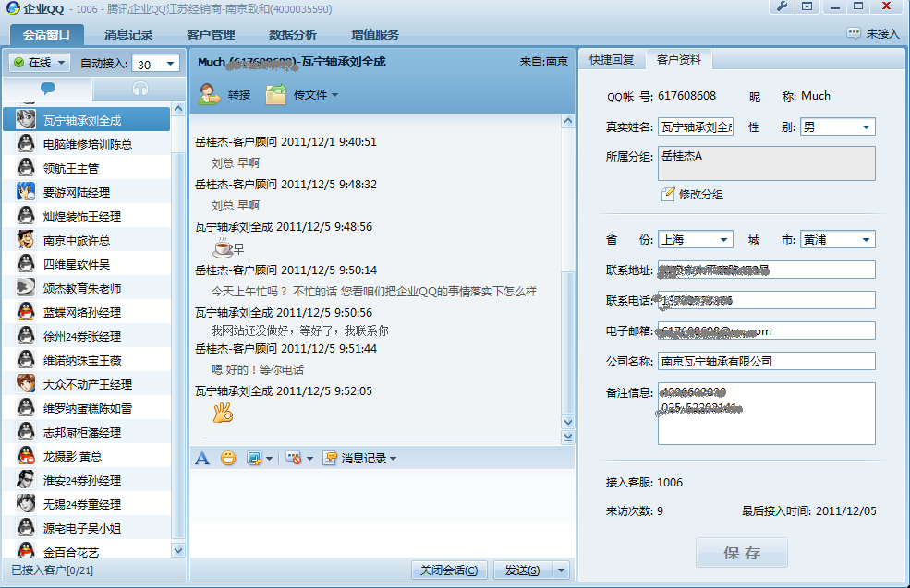Viewport: 910px width, 588px height.
Task: Open the 客户管理 tab
Action: tap(211, 35)
